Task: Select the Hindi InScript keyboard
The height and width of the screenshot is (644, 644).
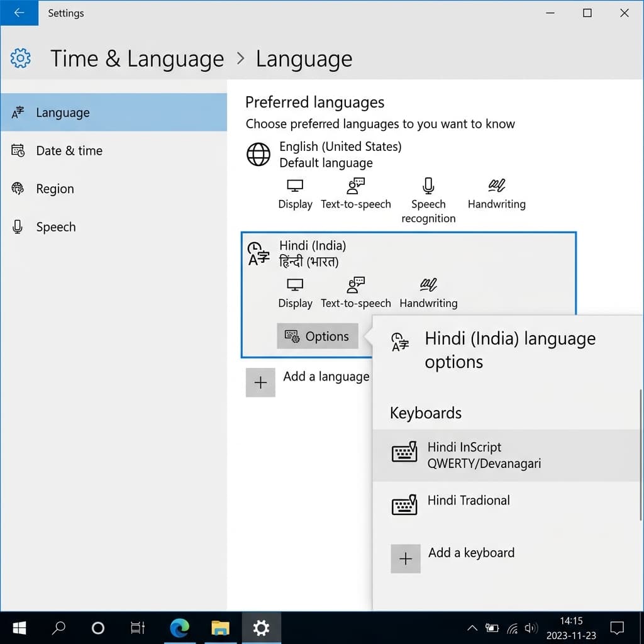Action: (x=506, y=455)
